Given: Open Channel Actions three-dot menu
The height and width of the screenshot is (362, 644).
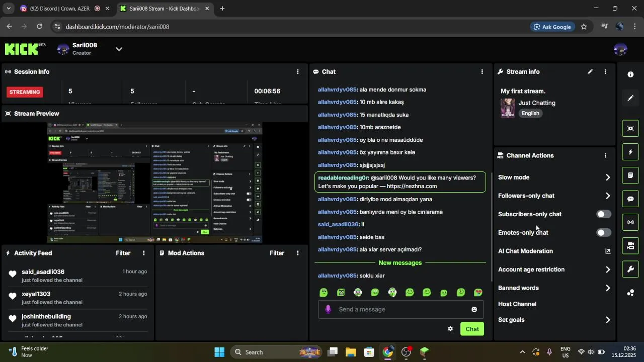Looking at the screenshot, I should point(605,156).
